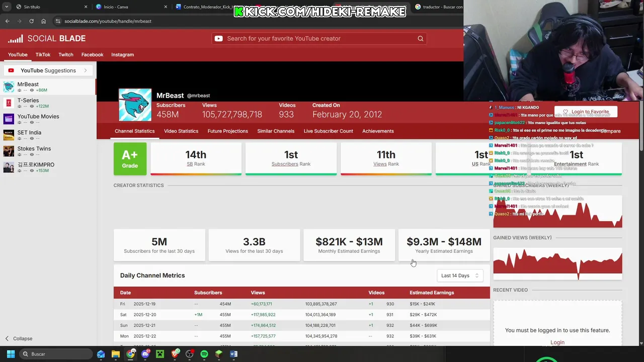Click the Estimated Earnings column header
644x362 pixels.
point(432,293)
